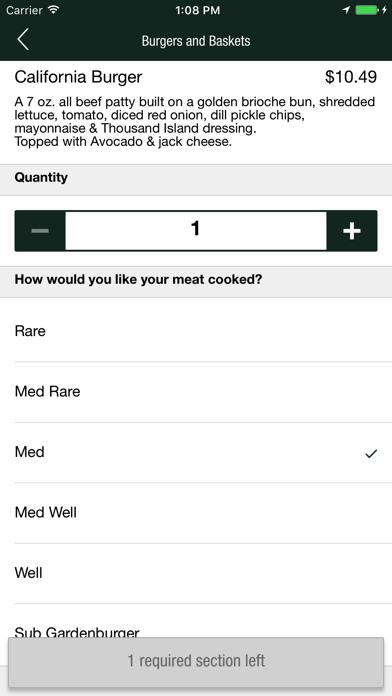Select Rare meat option
The width and height of the screenshot is (392, 696).
pos(196,331)
